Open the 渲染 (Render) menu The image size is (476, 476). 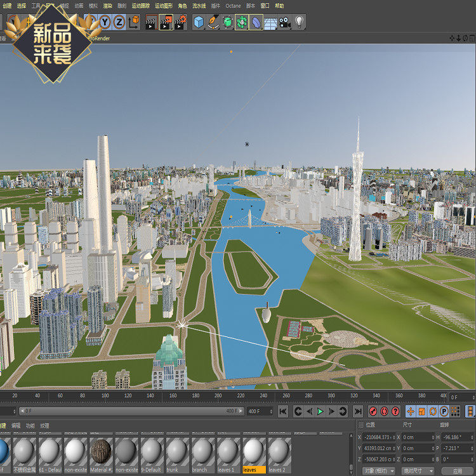107,6
